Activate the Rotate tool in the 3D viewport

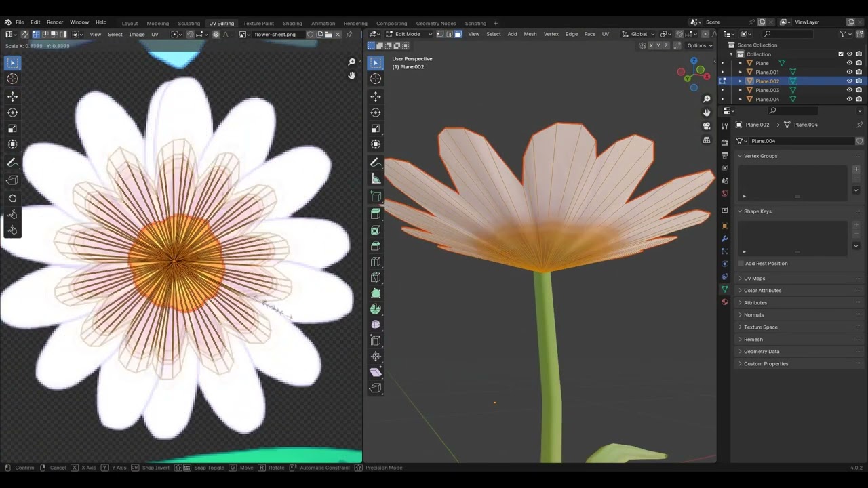point(376,113)
